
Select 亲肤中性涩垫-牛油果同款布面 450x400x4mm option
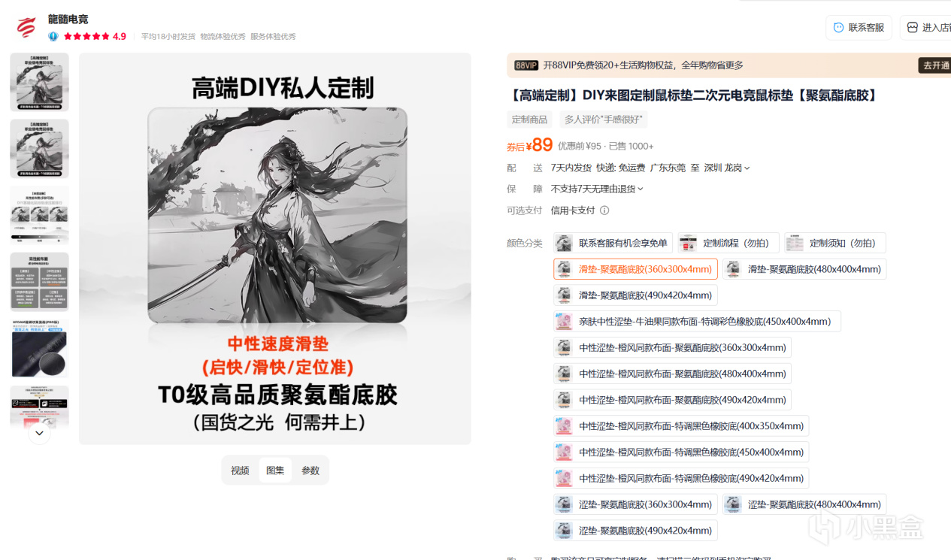pyautogui.click(x=697, y=321)
